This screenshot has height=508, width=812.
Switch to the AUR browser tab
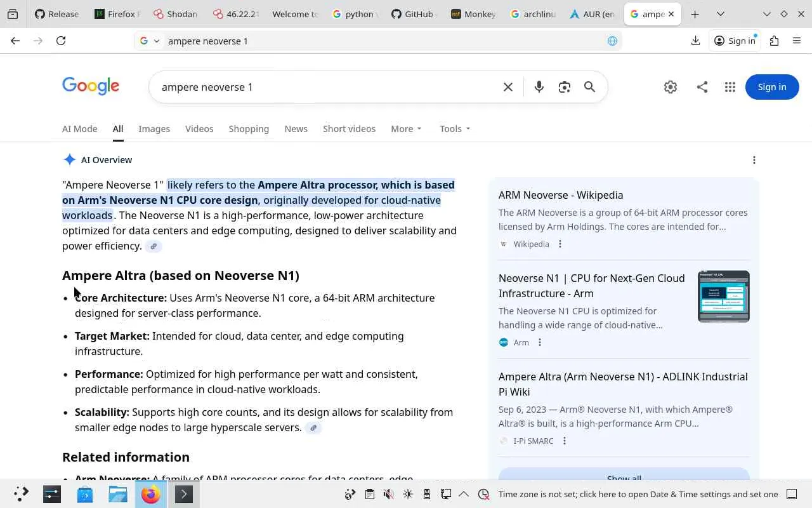[593, 14]
